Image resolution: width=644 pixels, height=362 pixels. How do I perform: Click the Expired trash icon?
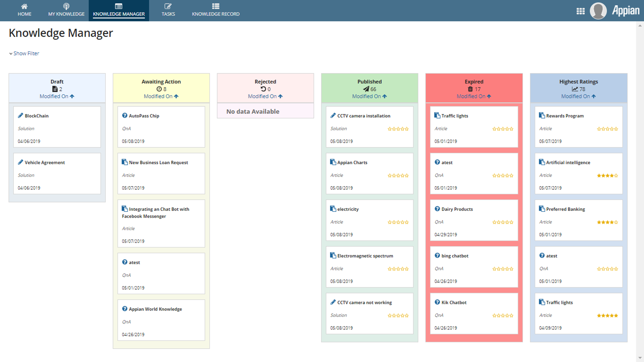tap(470, 89)
